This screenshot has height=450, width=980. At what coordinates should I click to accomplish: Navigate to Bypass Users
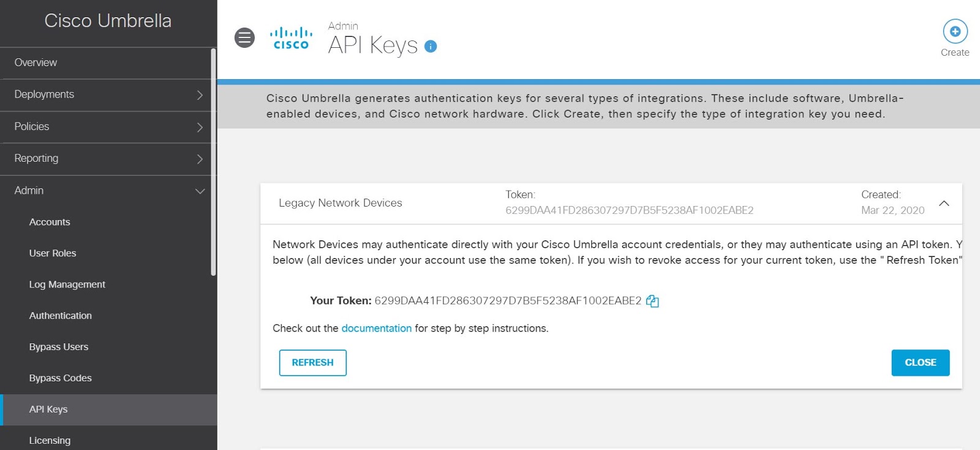coord(59,347)
